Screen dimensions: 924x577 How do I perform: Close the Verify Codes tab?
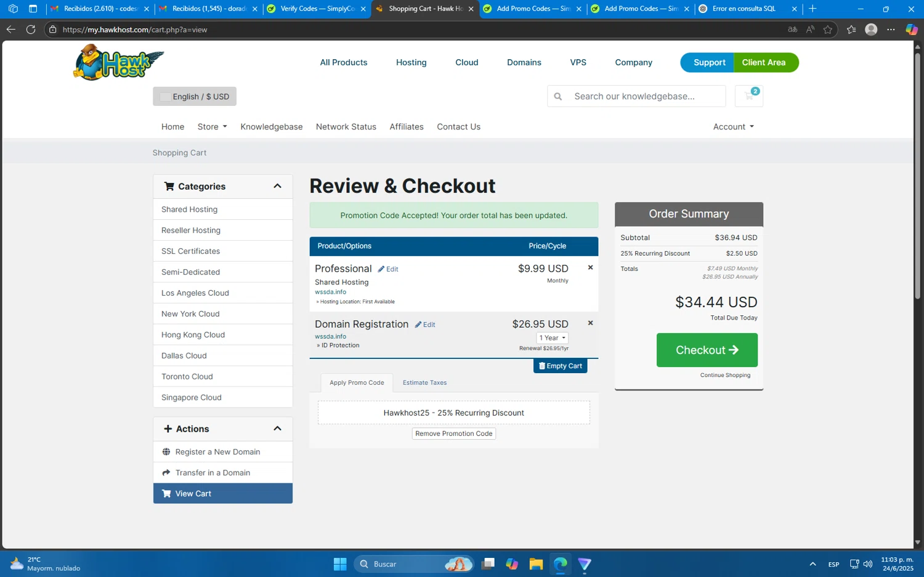363,9
